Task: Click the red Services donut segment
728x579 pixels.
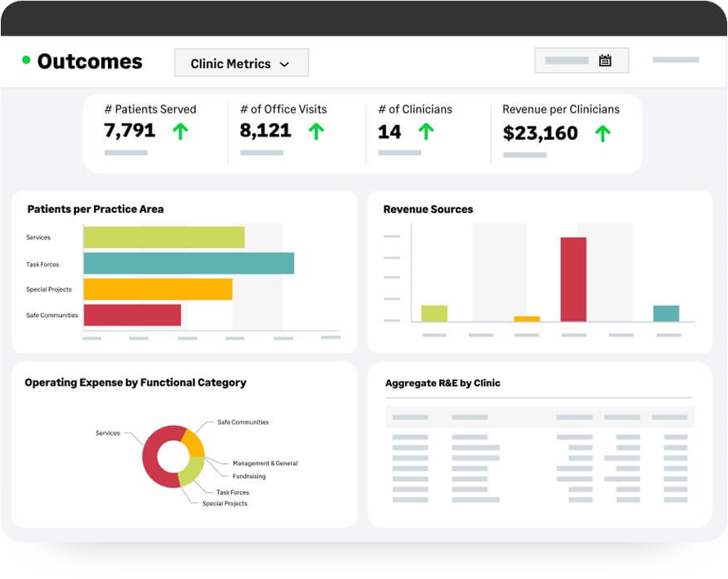Action: click(152, 460)
